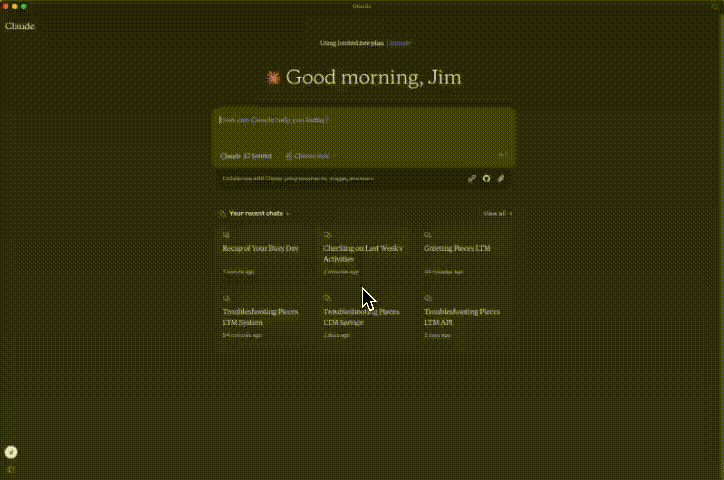Click the GitHub icon below prompt box

coord(486,179)
